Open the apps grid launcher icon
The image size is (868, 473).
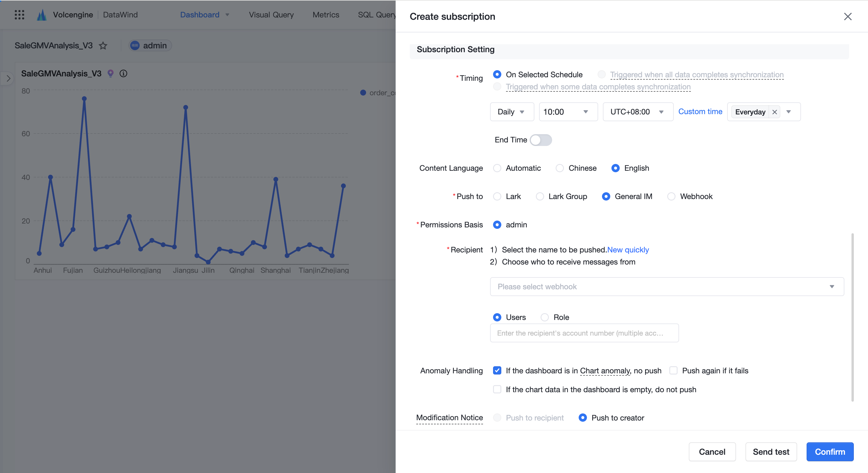coord(19,14)
